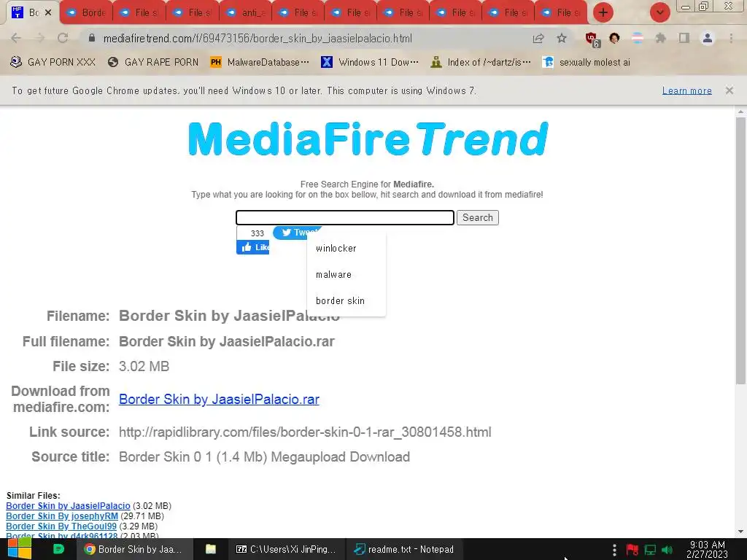Click the address bar URL
The height and width of the screenshot is (560, 747).
pos(258,39)
